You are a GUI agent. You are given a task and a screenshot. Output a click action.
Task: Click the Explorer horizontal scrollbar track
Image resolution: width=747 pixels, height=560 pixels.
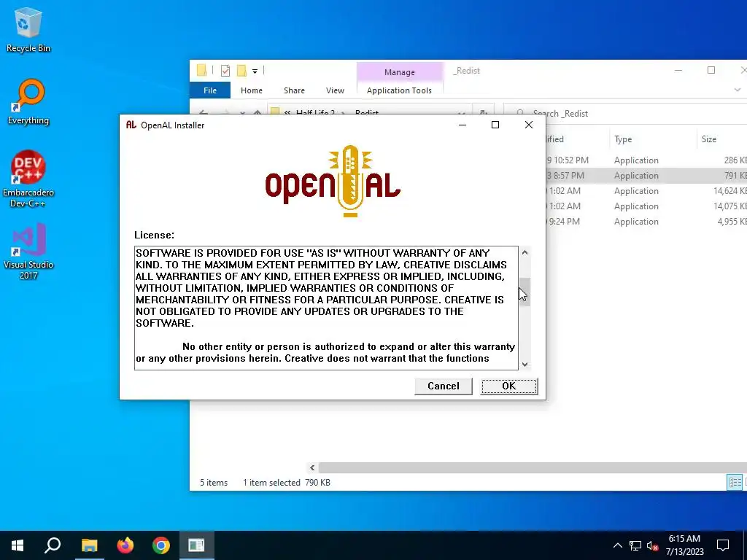(x=532, y=467)
